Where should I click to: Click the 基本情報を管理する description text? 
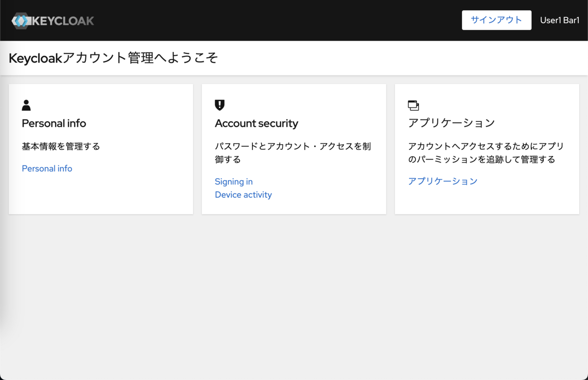61,146
